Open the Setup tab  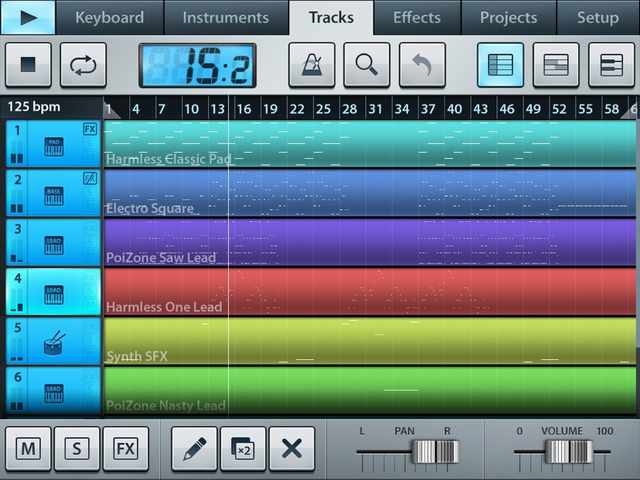point(598,18)
